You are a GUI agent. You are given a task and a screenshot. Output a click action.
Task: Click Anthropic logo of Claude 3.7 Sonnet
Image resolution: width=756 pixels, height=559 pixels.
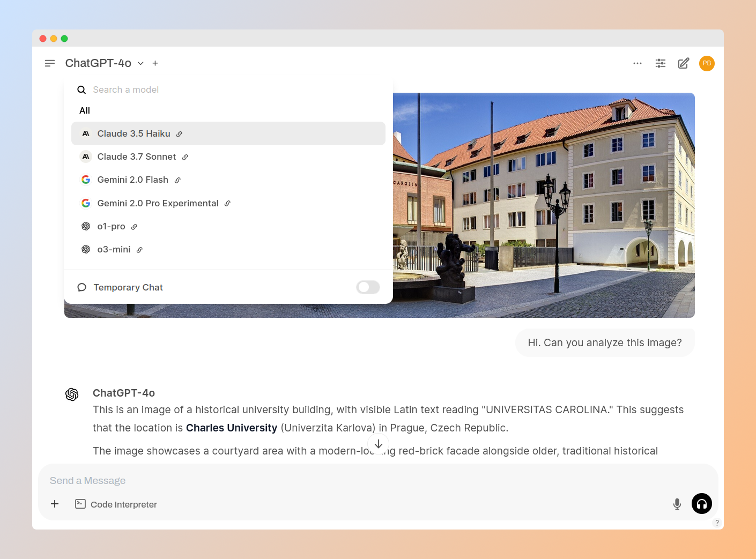pos(86,156)
